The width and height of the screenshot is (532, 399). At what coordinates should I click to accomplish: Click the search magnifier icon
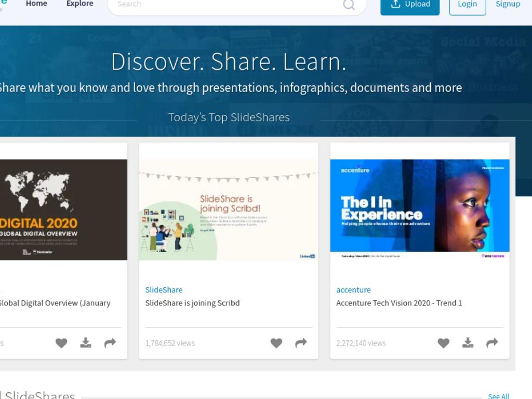pos(349,4)
